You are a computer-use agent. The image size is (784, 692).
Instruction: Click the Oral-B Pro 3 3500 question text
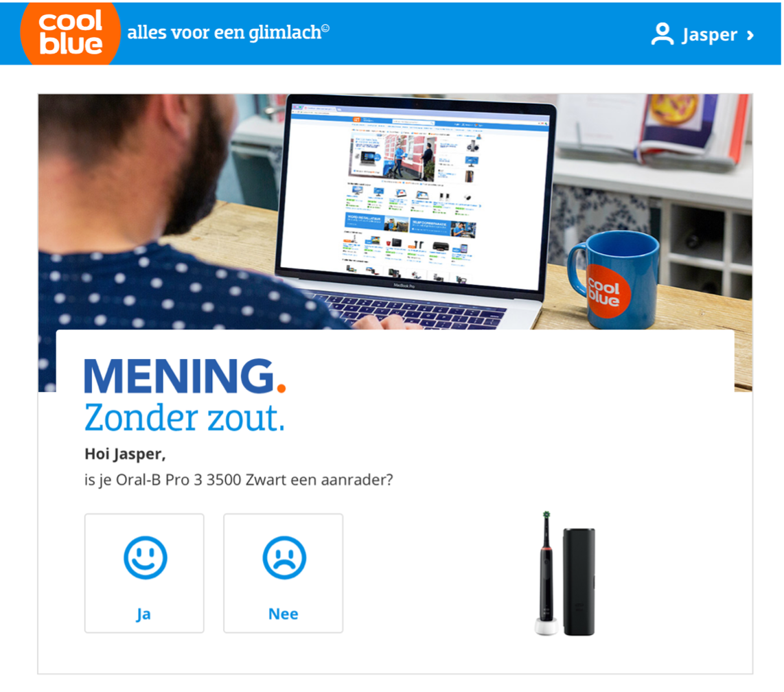point(238,480)
